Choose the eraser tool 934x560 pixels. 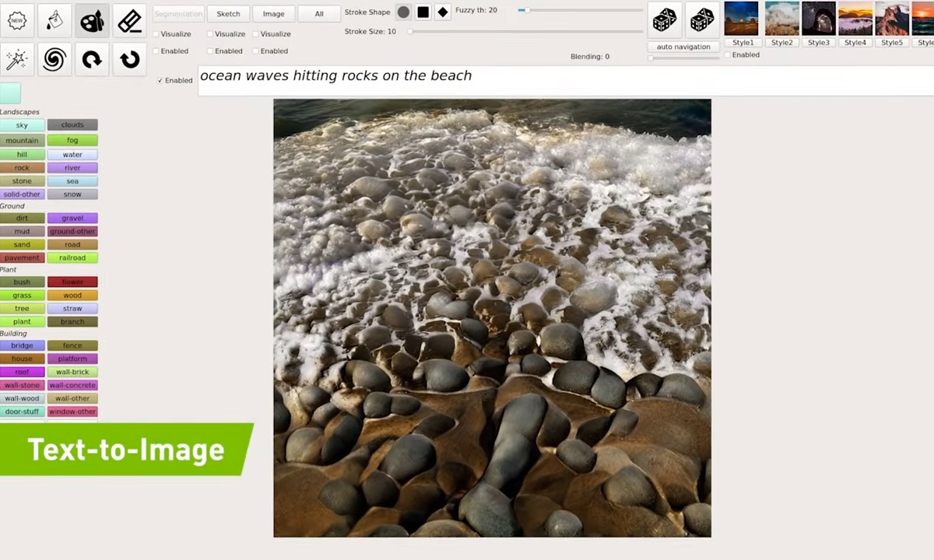(x=129, y=21)
